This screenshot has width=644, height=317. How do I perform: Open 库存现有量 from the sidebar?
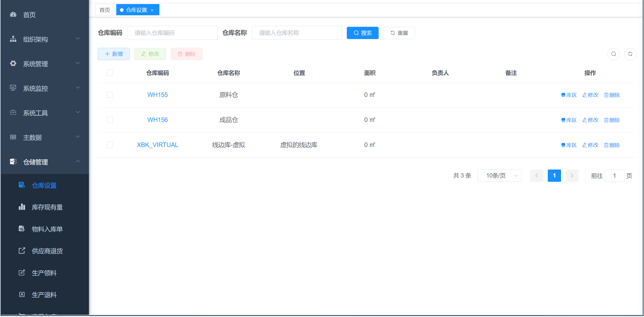coord(47,207)
